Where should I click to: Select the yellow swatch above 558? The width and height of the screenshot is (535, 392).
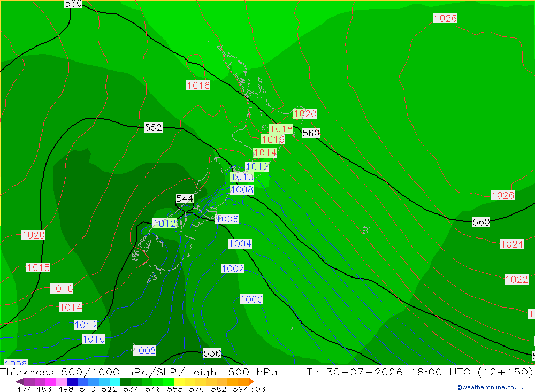[179, 381]
